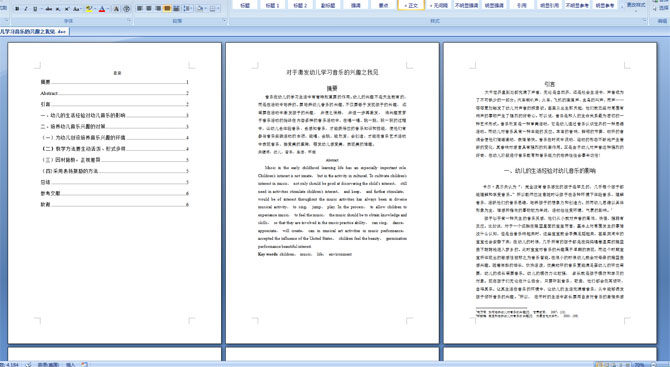The height and width of the screenshot is (367, 670).
Task: Toggle italic formatting button
Action: click(26, 9)
